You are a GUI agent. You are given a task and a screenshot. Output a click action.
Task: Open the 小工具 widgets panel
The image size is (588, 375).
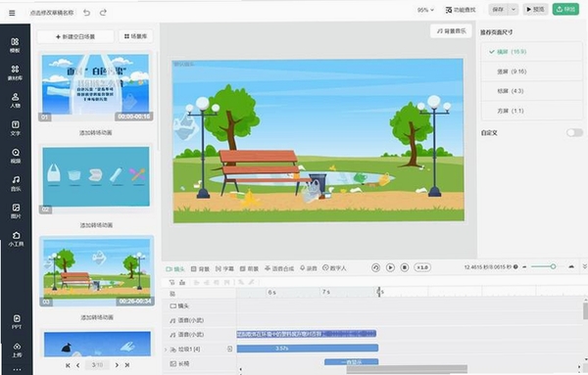tap(16, 239)
